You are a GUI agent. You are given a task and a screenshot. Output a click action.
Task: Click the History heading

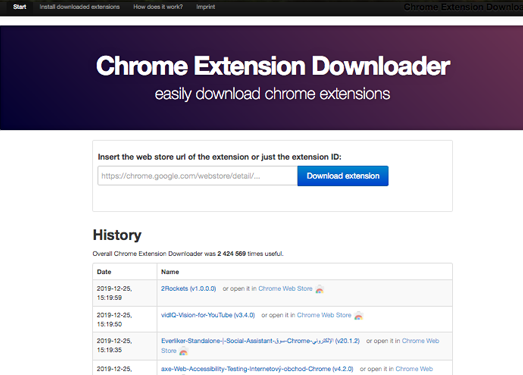coord(117,235)
